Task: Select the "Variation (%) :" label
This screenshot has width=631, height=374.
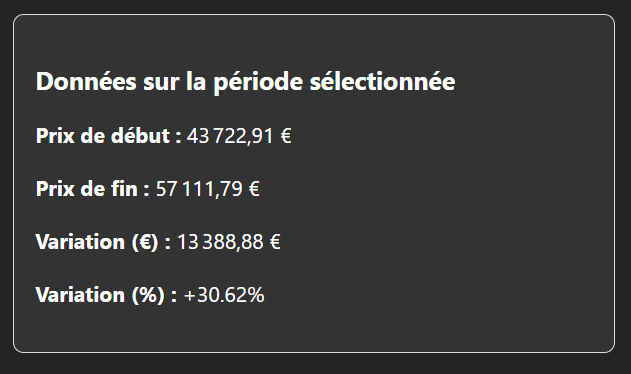Action: [x=106, y=295]
